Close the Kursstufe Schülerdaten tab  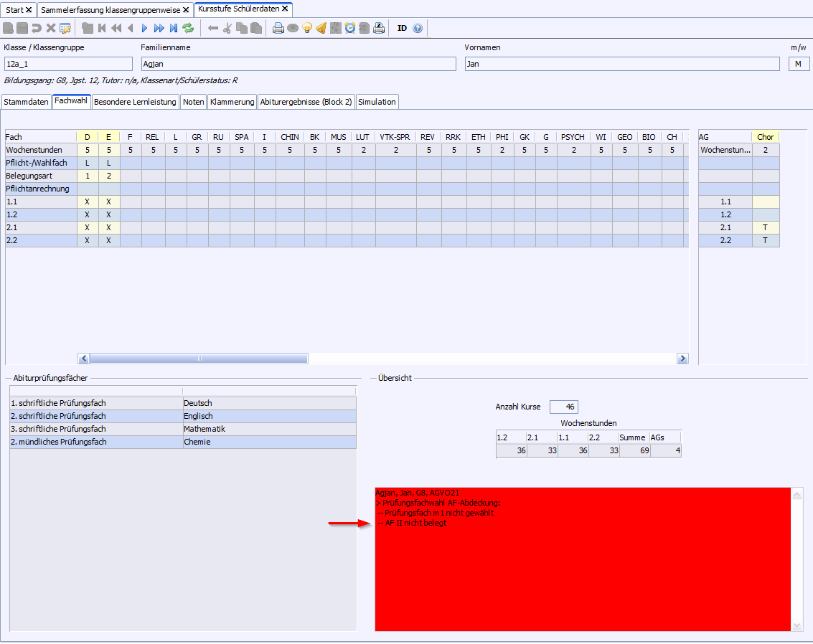tap(285, 9)
